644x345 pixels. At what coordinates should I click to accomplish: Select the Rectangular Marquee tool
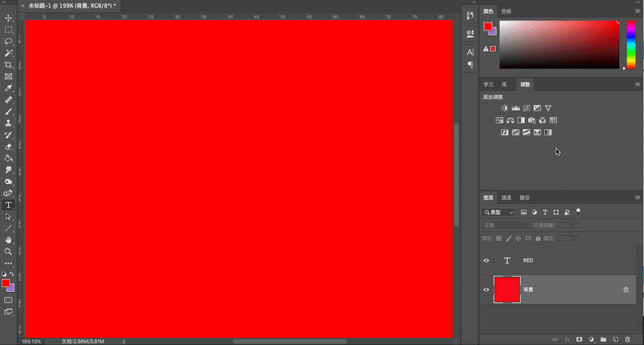pos(8,30)
